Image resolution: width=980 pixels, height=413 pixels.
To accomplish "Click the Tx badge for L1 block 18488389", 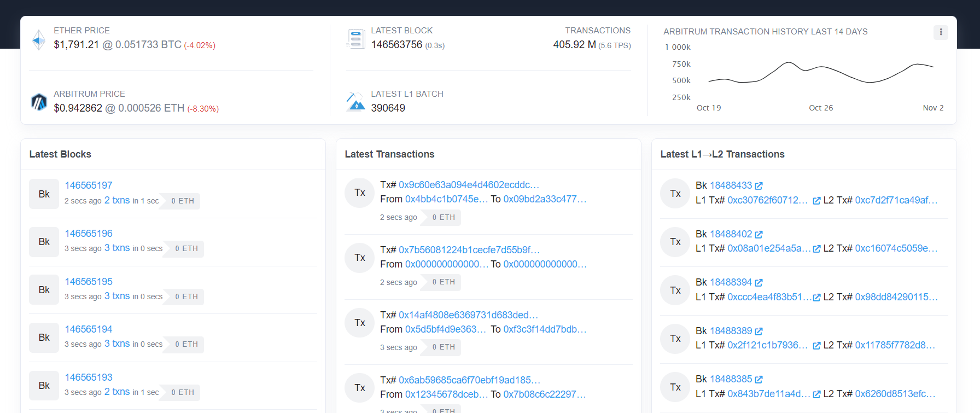I will 675,339.
